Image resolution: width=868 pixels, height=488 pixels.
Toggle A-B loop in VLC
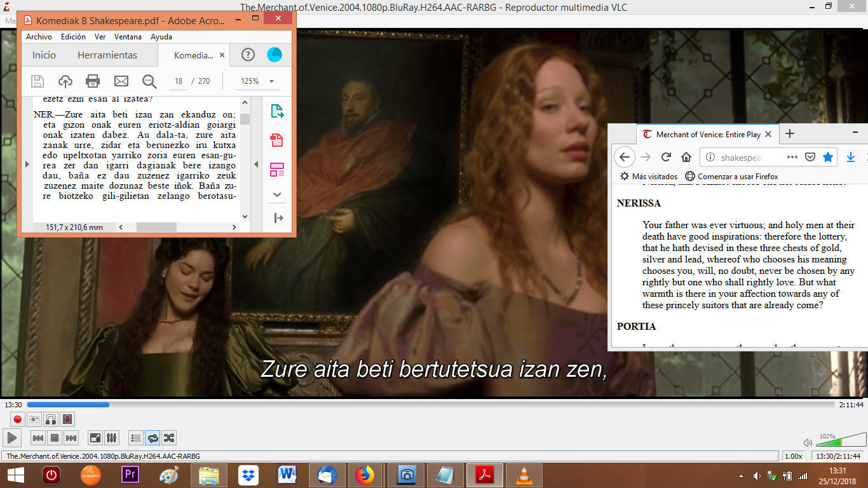pyautogui.click(x=51, y=419)
